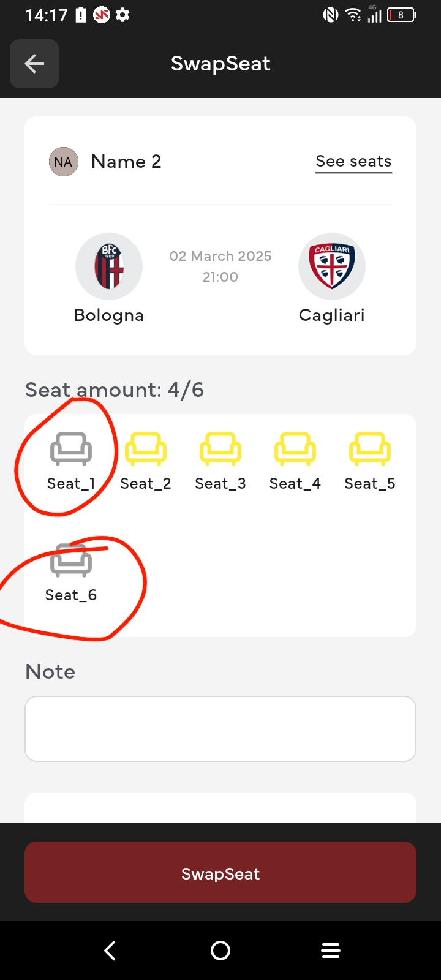Tap the Bologna club crest
The height and width of the screenshot is (980, 441).
(x=109, y=266)
